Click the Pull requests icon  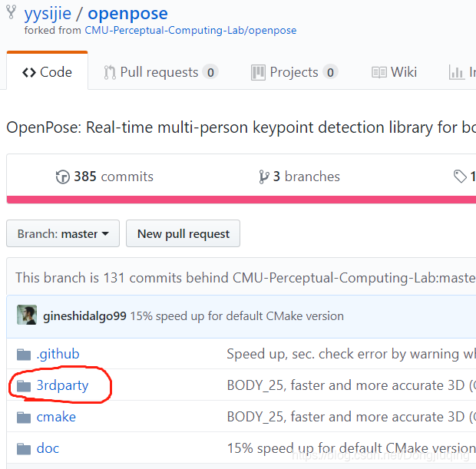[x=110, y=73]
